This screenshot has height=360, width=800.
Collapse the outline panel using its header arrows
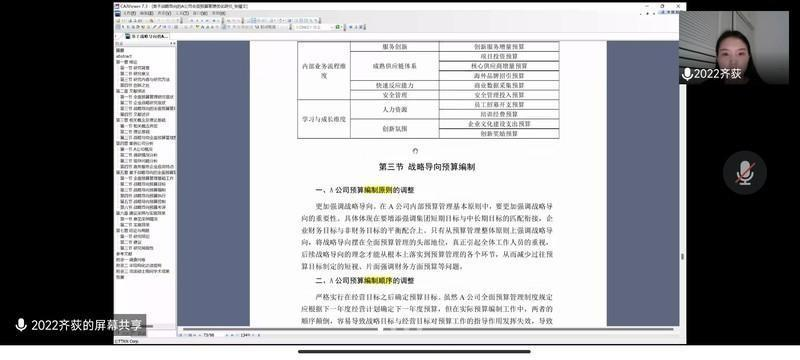pyautogui.click(x=172, y=43)
